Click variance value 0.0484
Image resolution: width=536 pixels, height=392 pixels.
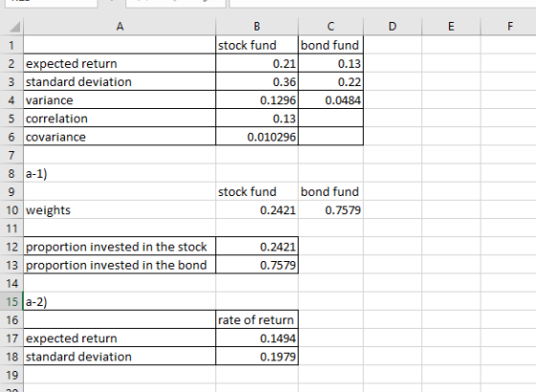pyautogui.click(x=330, y=100)
